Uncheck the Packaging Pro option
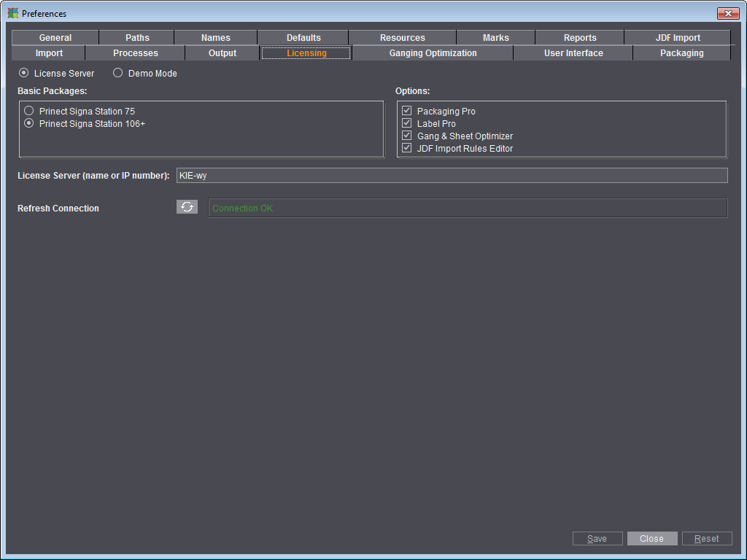 (406, 111)
